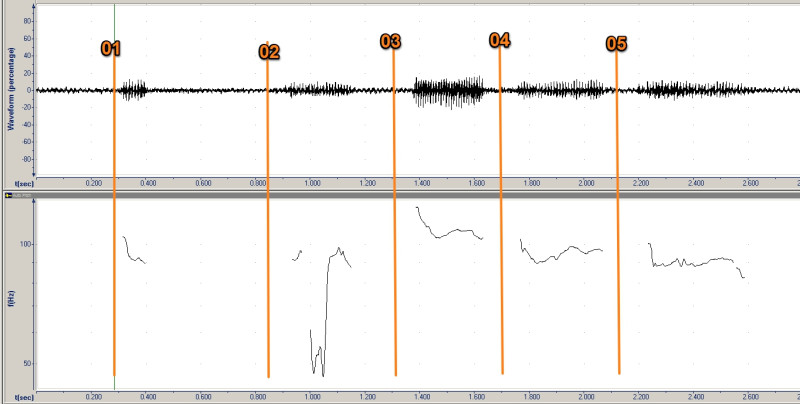The height and width of the screenshot is (404, 800).
Task: Click the Auto Pitch panel icon
Action: [x=8, y=195]
